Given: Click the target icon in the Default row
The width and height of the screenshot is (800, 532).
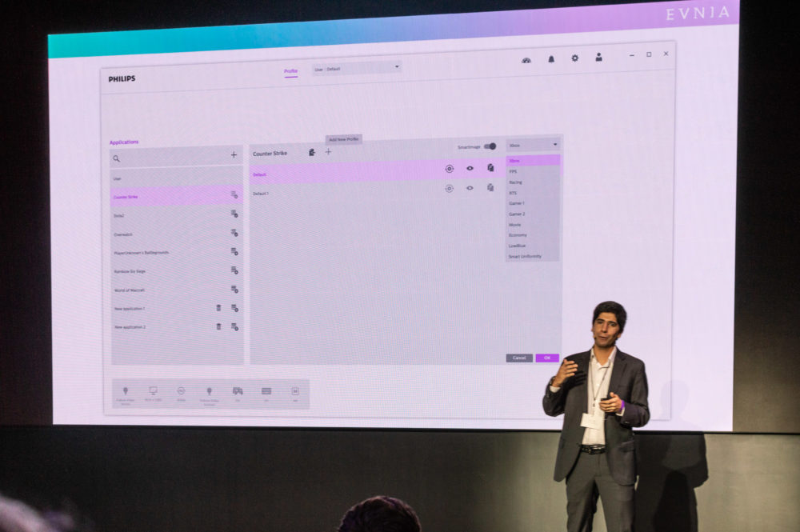Looking at the screenshot, I should [449, 169].
